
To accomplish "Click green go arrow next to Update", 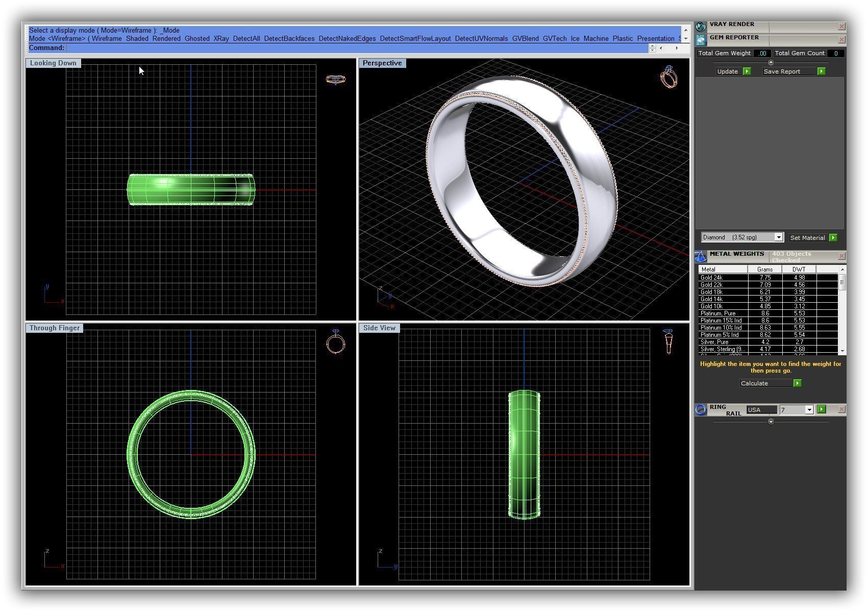I will click(747, 71).
